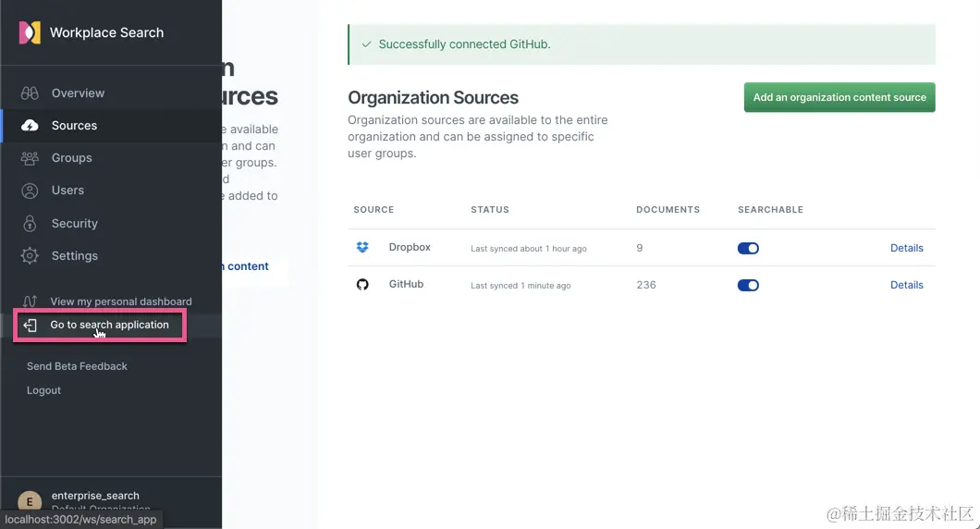The height and width of the screenshot is (529, 980).
Task: Click the Overview binoculars icon
Action: click(30, 93)
